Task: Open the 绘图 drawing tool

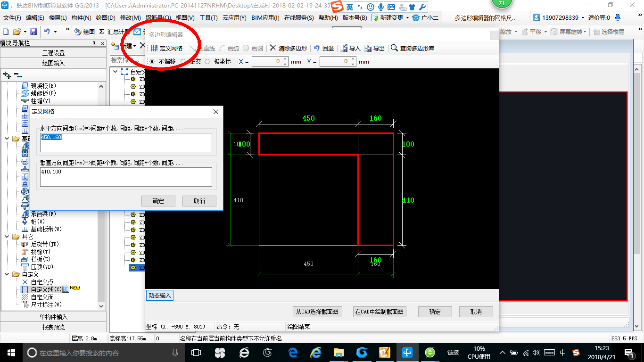Action: [84, 32]
